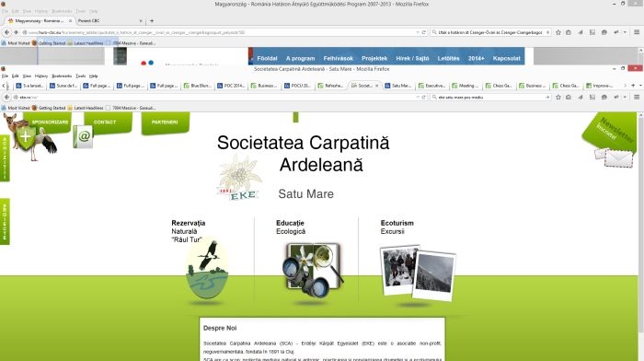
Task: Click the EKE edelweiss logo
Action: pyautogui.click(x=239, y=178)
